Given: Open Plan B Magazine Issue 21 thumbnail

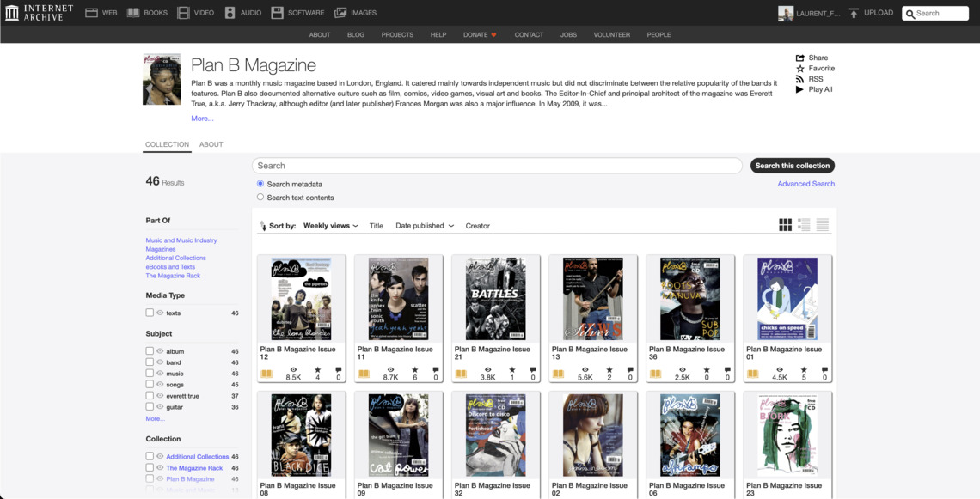Looking at the screenshot, I should pos(495,300).
